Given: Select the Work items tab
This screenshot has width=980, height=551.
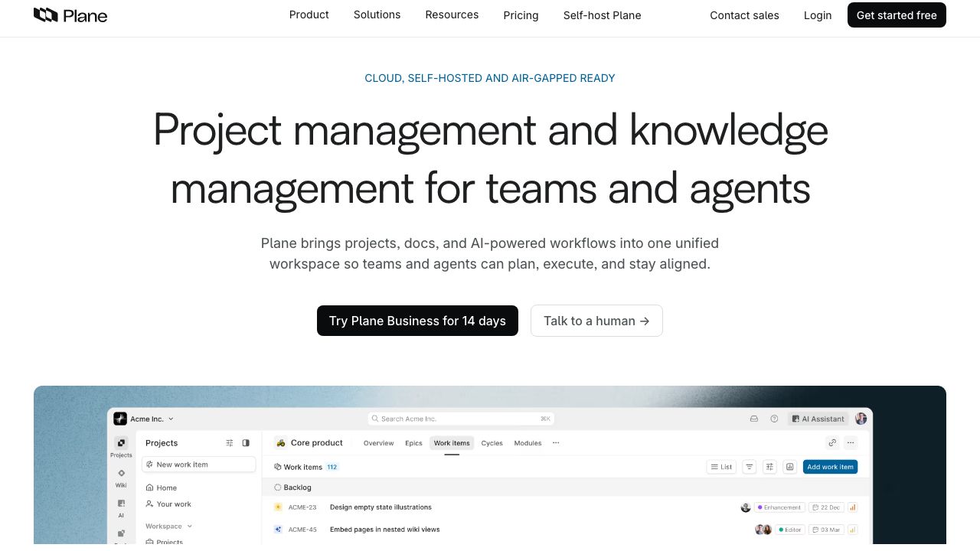Looking at the screenshot, I should pyautogui.click(x=452, y=443).
